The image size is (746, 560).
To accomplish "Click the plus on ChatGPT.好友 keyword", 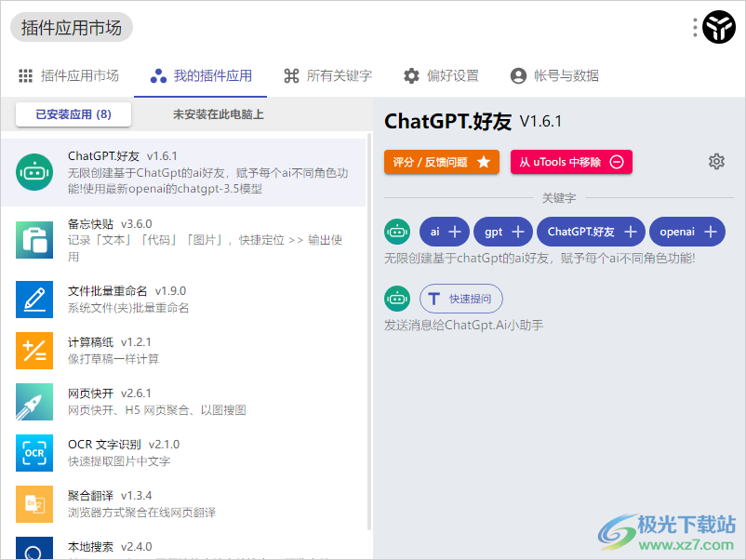I will click(x=631, y=232).
